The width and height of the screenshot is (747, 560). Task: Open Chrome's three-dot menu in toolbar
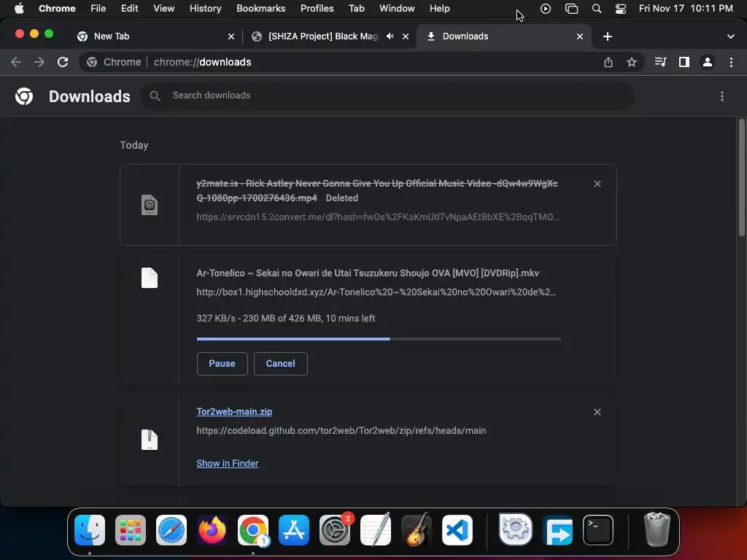pyautogui.click(x=731, y=62)
